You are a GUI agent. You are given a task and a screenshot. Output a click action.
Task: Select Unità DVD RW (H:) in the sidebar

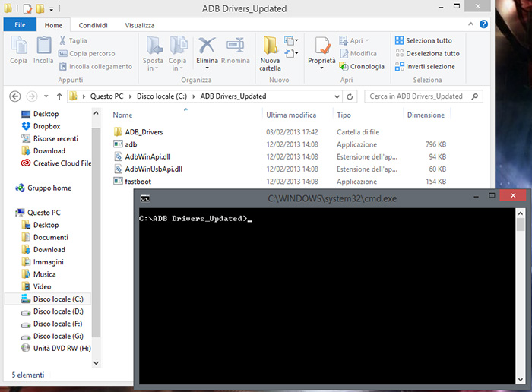(x=56, y=348)
